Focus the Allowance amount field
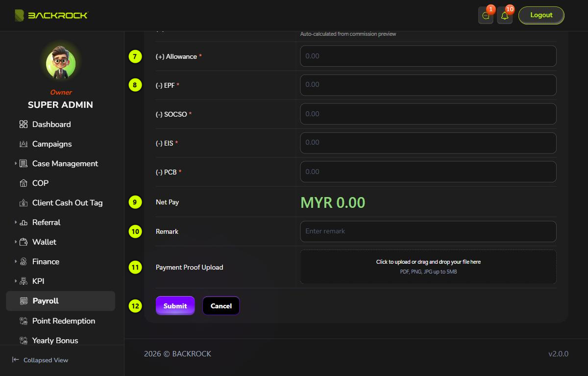The height and width of the screenshot is (376, 588). point(428,56)
